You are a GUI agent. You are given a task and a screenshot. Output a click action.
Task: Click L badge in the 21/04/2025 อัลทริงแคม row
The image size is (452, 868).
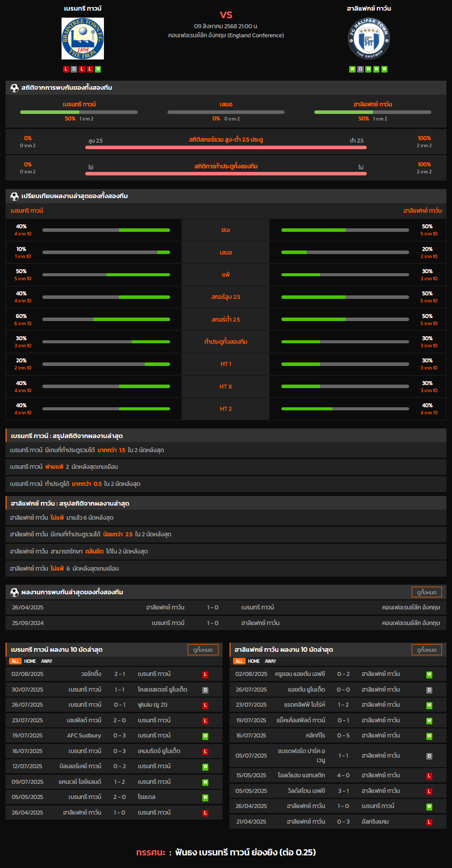coord(429,822)
